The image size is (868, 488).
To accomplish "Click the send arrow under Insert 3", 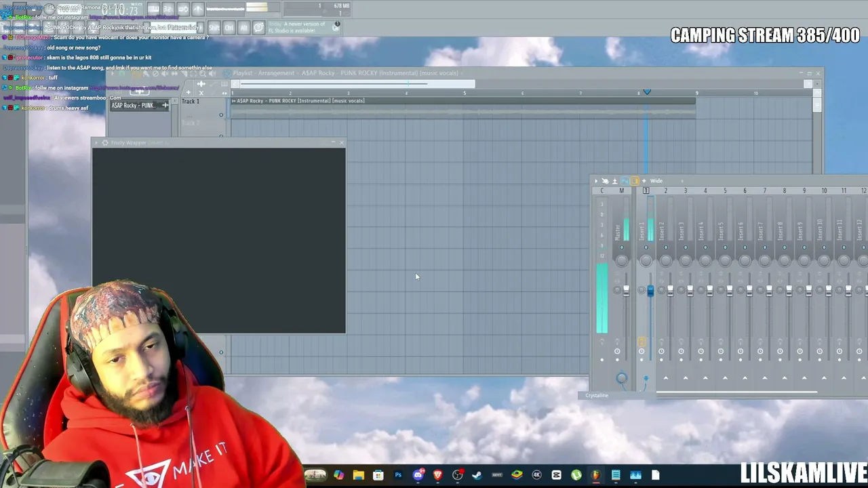I will tap(686, 378).
